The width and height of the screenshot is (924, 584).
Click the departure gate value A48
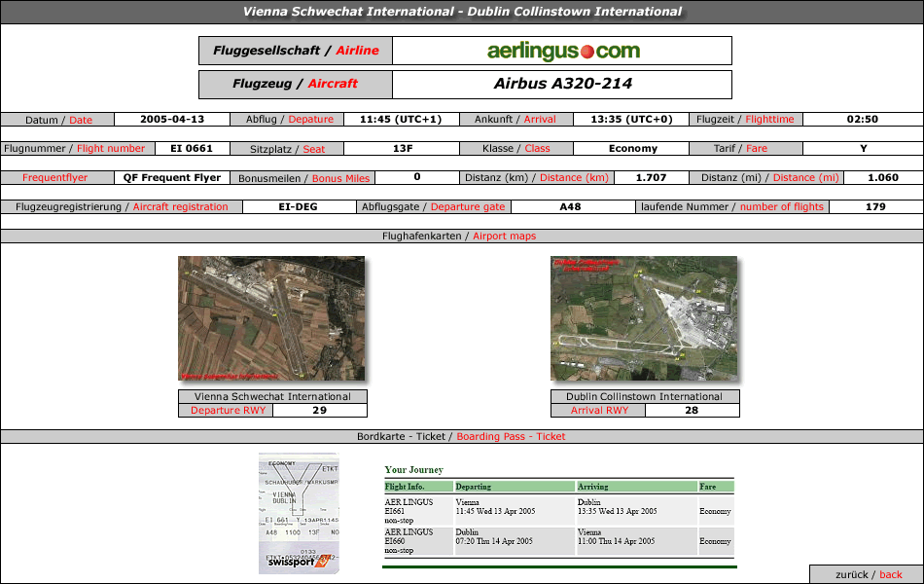point(570,207)
